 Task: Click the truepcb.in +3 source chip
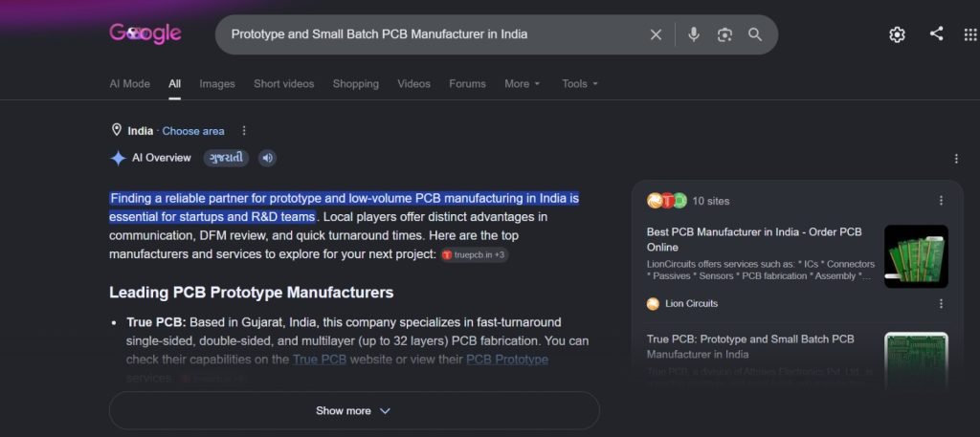pos(475,254)
